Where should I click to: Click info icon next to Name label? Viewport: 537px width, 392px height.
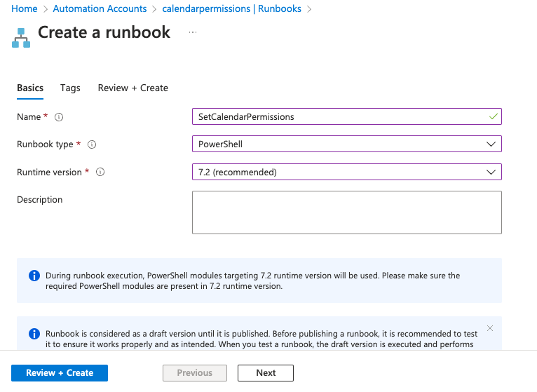coord(59,117)
